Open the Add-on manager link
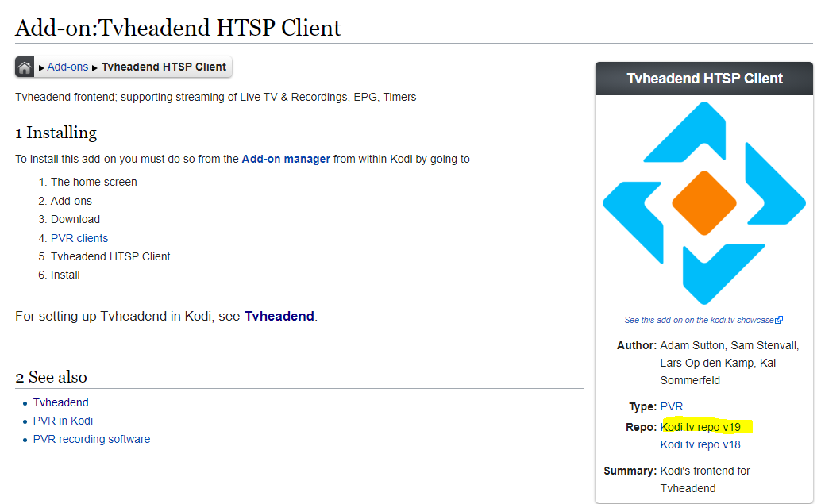The image size is (821, 504). coord(286,159)
